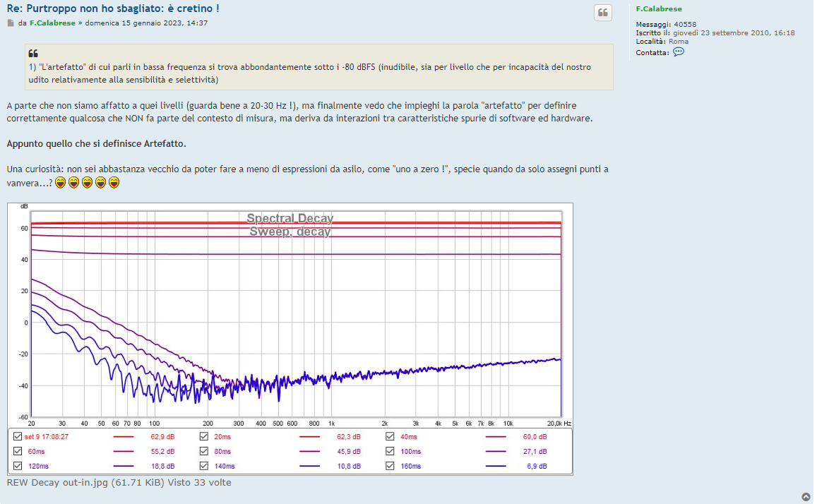The height and width of the screenshot is (504, 817).
Task: Click the '1k' frequency axis label
Action: [x=331, y=424]
